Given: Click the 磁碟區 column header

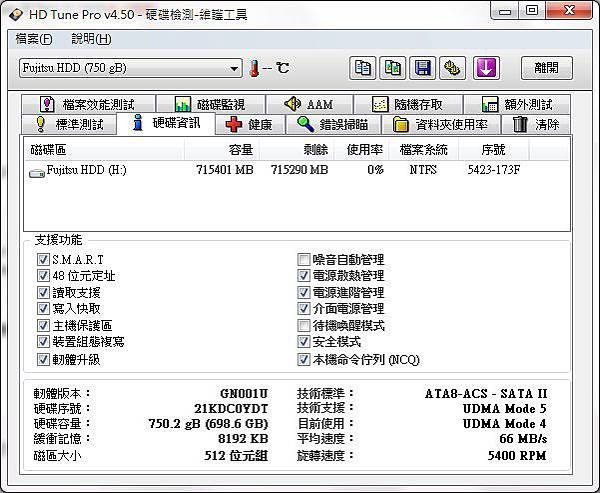Looking at the screenshot, I should click(104, 150).
